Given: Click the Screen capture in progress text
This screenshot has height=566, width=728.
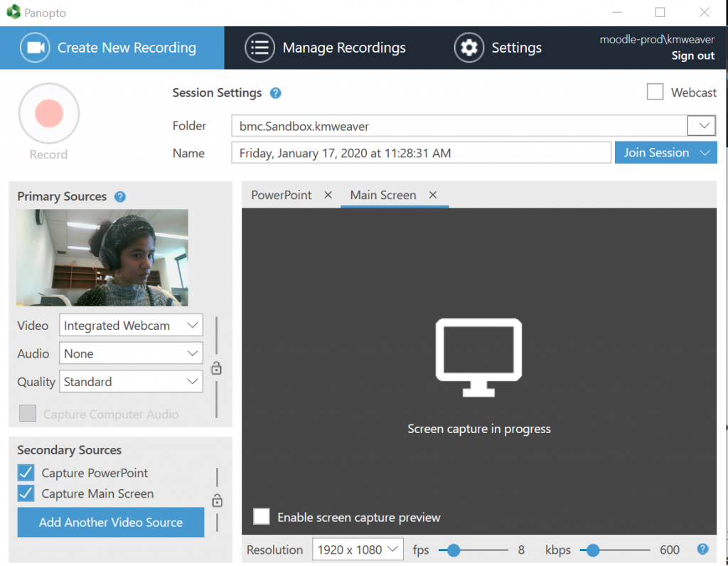Looking at the screenshot, I should [479, 429].
